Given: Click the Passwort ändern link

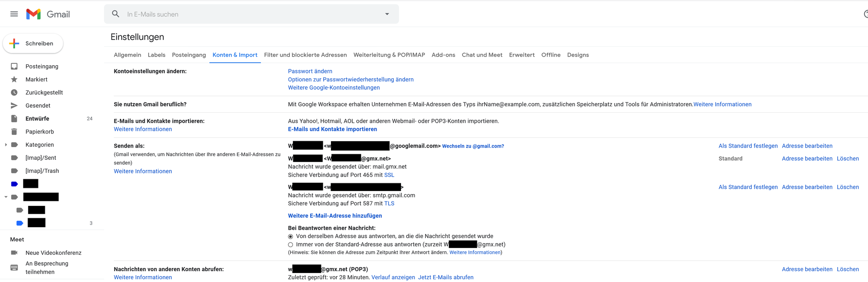Looking at the screenshot, I should coord(310,71).
